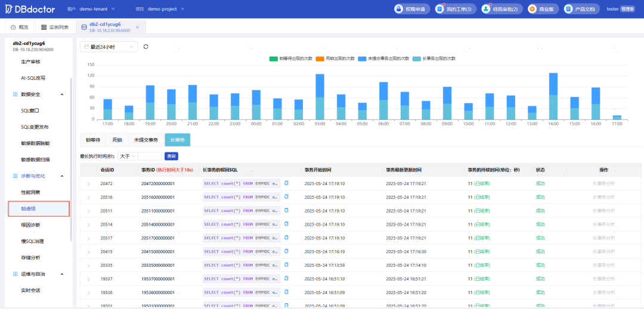Click the 诊断与优化 grid icon
Image resolution: width=644 pixels, height=309 pixels.
tap(15, 176)
